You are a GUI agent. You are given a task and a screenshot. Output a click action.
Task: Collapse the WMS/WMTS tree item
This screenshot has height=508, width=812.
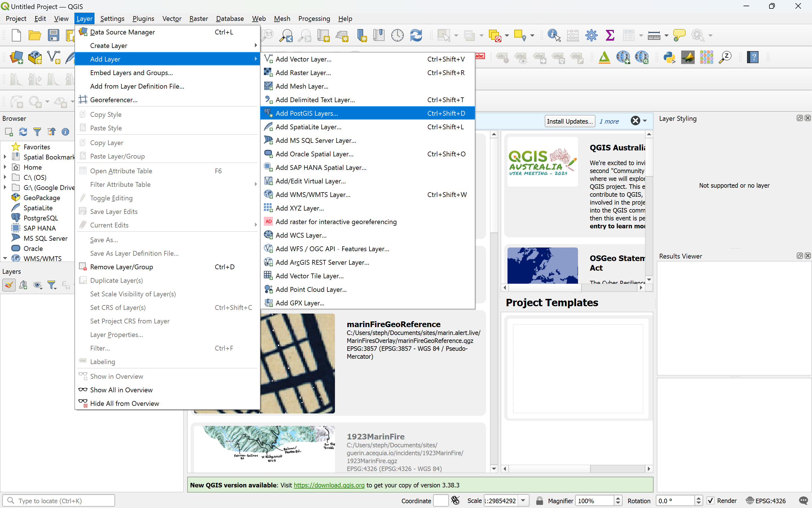point(5,258)
